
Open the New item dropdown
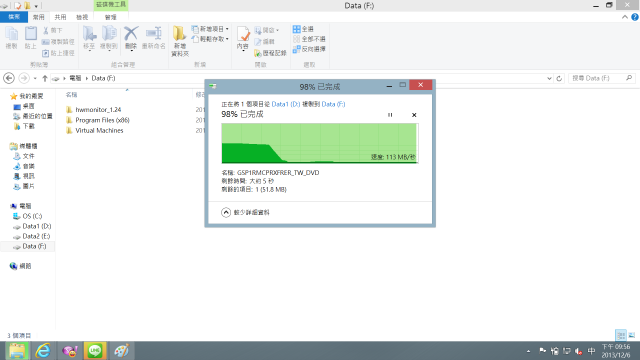[210, 29]
